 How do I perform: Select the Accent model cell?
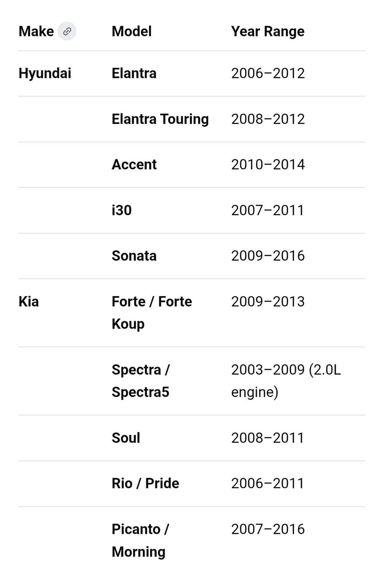(x=134, y=164)
